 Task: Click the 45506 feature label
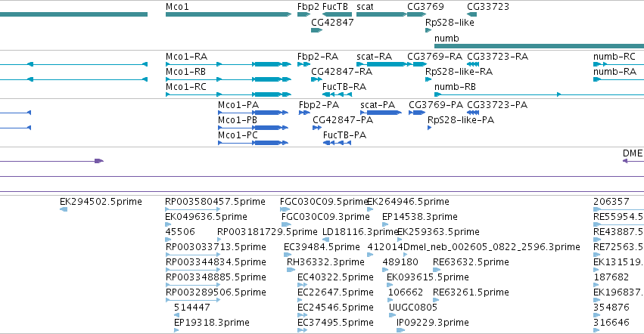click(x=180, y=232)
